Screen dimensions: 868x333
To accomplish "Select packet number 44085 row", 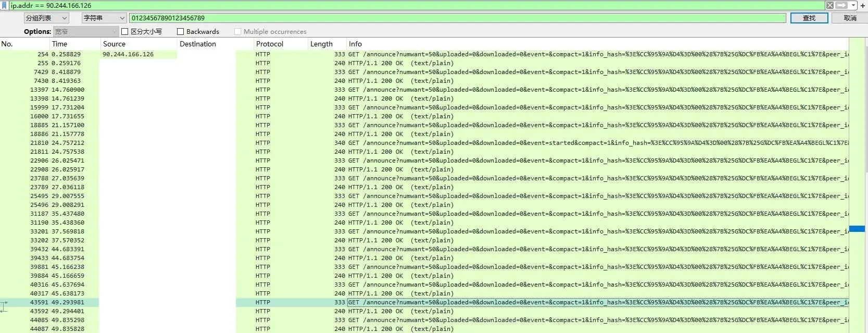I will (x=424, y=320).
